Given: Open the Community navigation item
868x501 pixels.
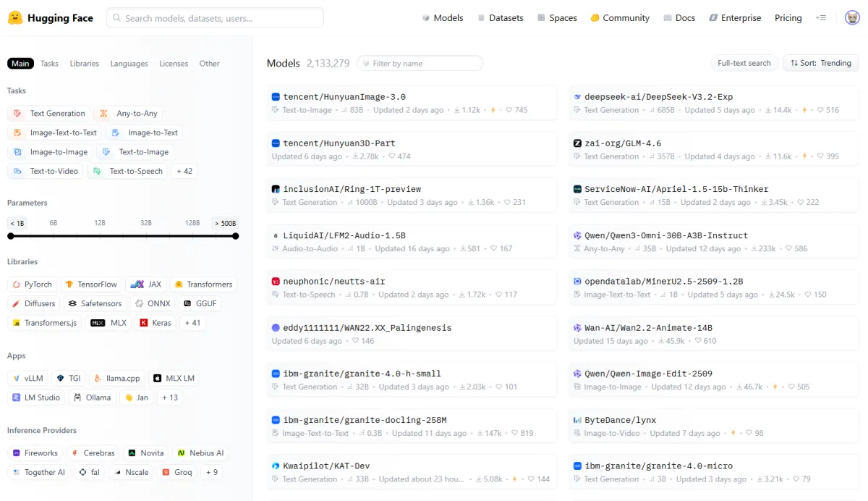Looking at the screenshot, I should 620,18.
